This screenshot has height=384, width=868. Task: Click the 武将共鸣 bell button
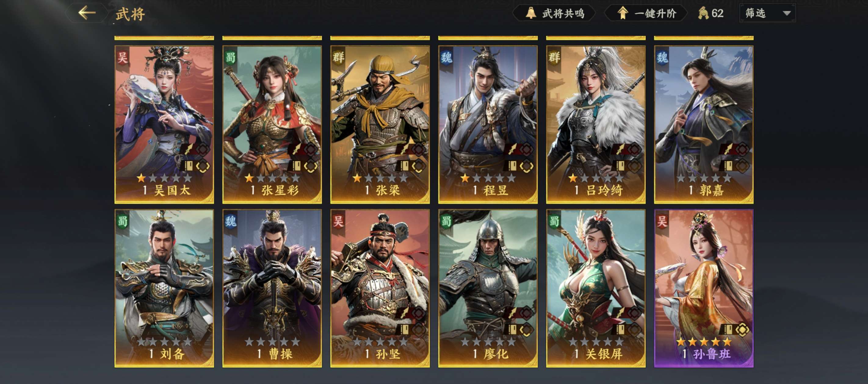[x=554, y=13]
